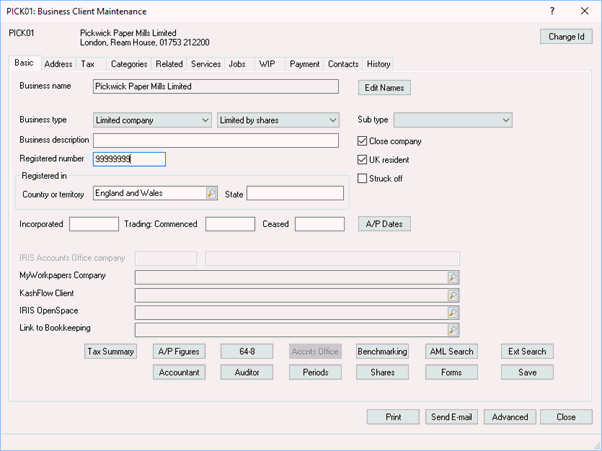Select the Related tab
Image resolution: width=602 pixels, height=451 pixels.
point(169,64)
